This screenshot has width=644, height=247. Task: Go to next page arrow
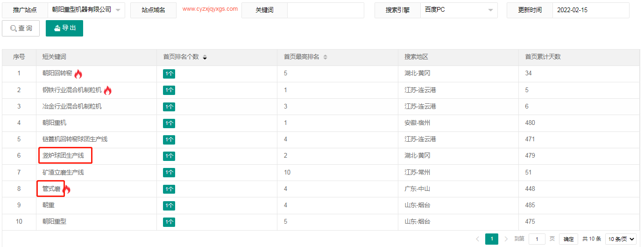pyautogui.click(x=506, y=239)
